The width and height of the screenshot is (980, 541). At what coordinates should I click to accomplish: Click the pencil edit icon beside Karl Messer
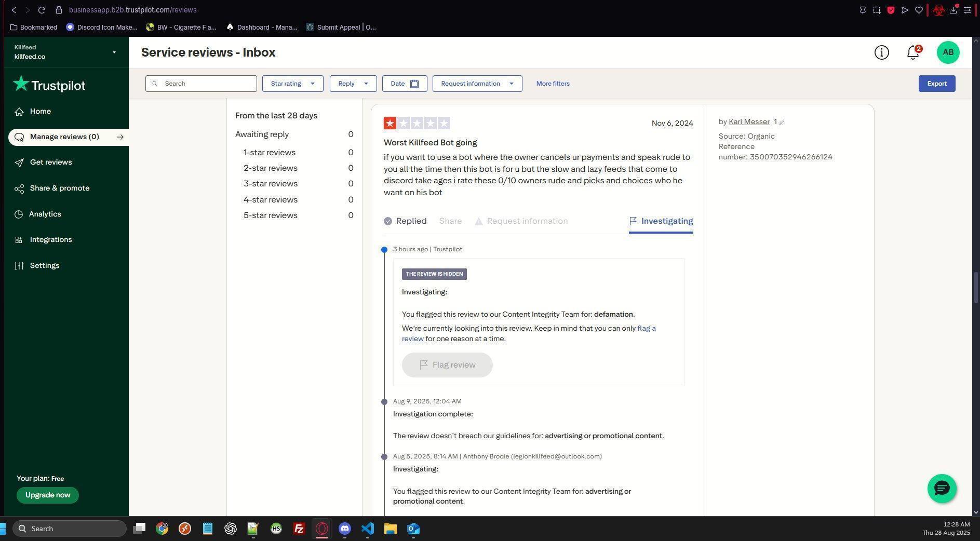coord(782,123)
